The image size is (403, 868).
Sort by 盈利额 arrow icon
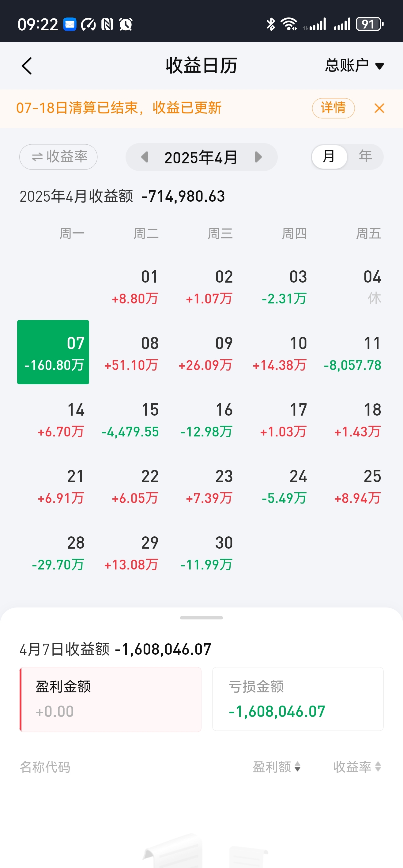[x=297, y=767]
